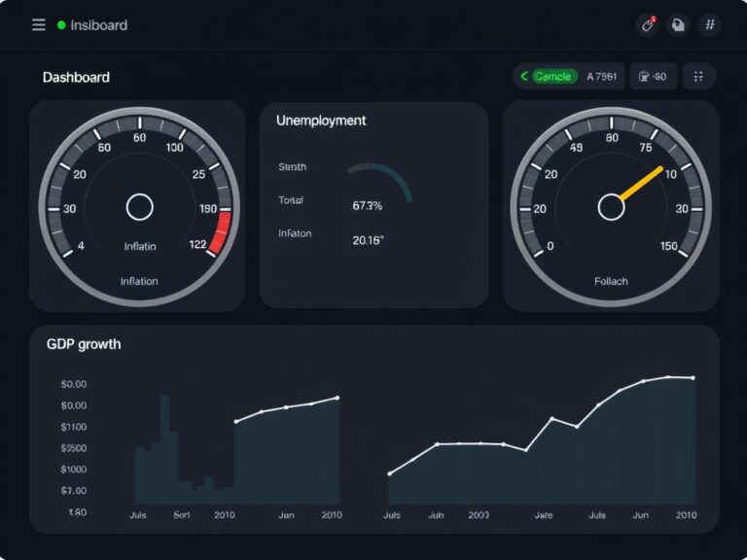Click the grid dots button beside -60
The image size is (747, 560).
(x=699, y=76)
